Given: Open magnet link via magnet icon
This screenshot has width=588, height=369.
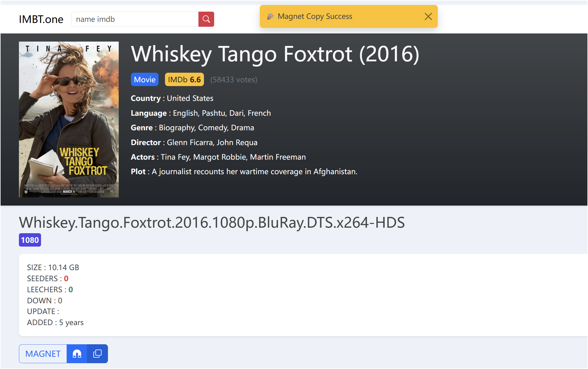Looking at the screenshot, I should point(77,354).
